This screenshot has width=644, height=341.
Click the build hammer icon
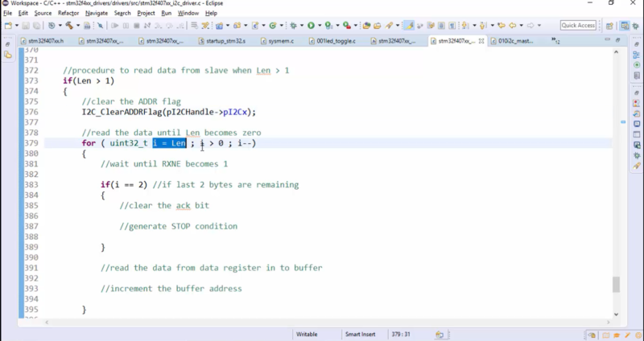point(68,26)
